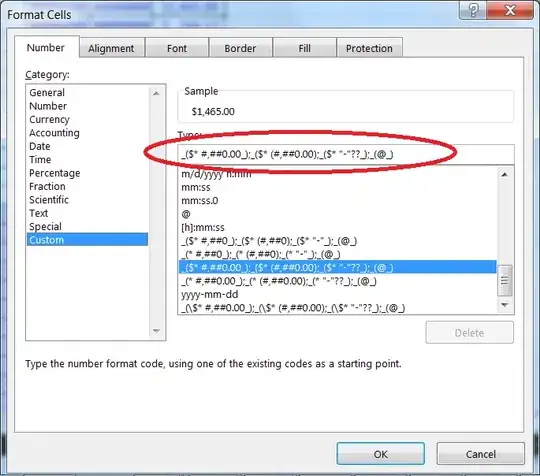Click the Delete button
The height and width of the screenshot is (476, 540).
pyautogui.click(x=469, y=333)
